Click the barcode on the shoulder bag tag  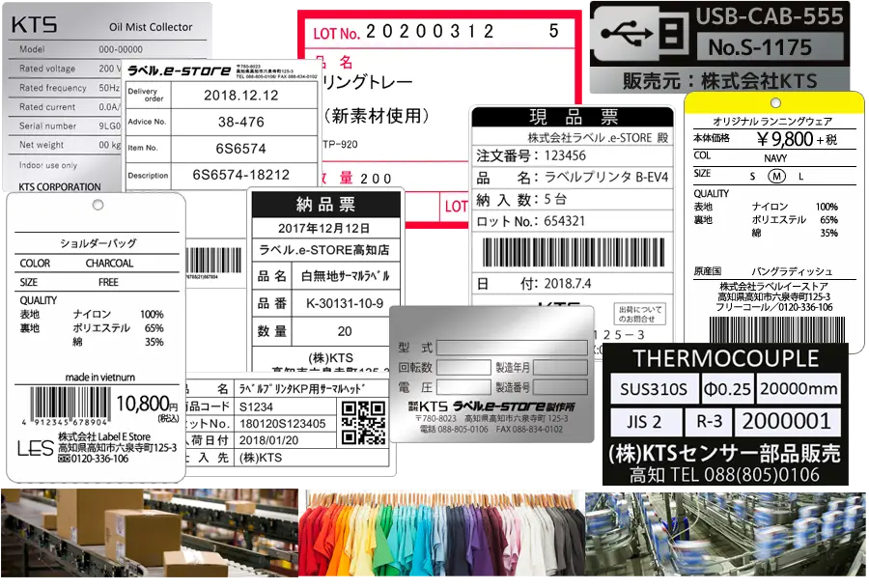70,403
